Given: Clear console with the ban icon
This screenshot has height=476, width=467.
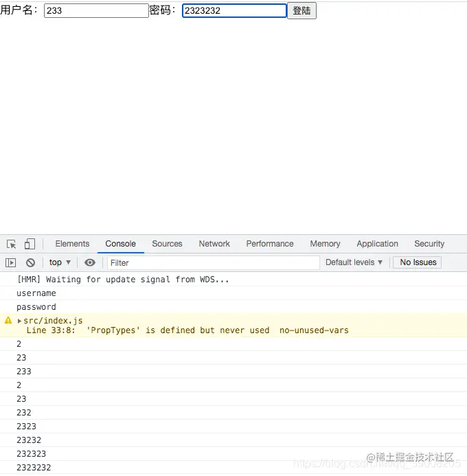Looking at the screenshot, I should [x=30, y=262].
